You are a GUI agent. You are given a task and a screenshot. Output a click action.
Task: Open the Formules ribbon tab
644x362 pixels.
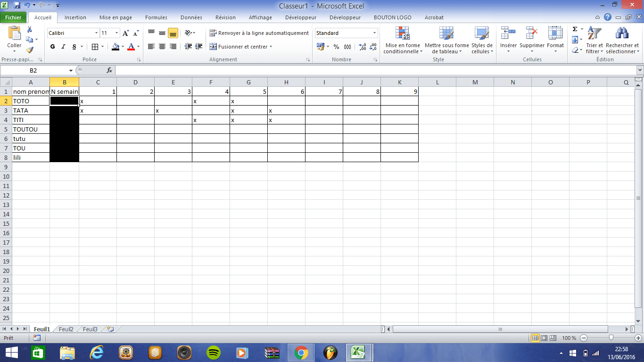pyautogui.click(x=156, y=17)
